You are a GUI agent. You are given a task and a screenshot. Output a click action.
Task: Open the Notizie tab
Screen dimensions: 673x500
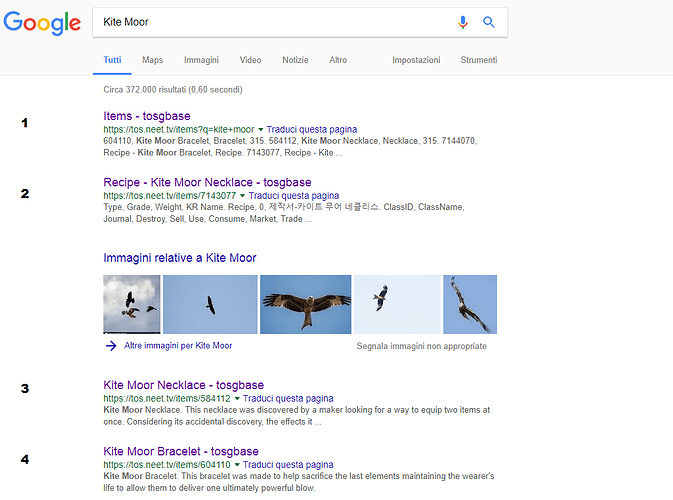[295, 60]
